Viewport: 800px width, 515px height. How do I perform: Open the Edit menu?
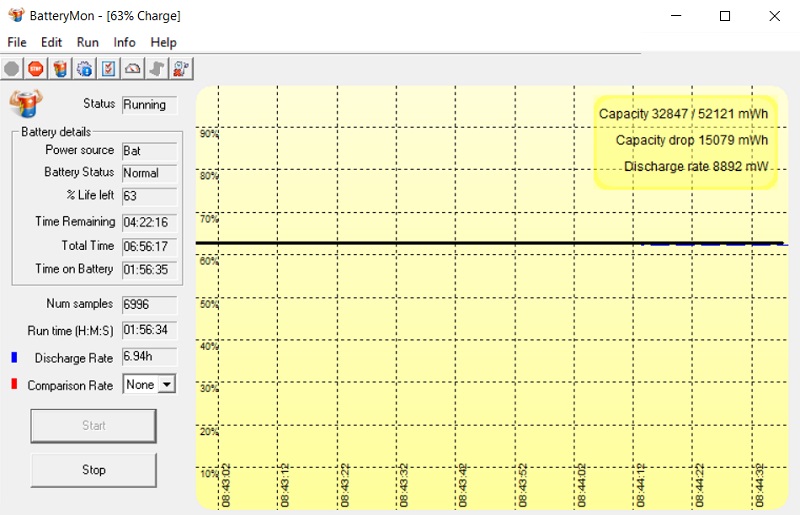[x=51, y=42]
